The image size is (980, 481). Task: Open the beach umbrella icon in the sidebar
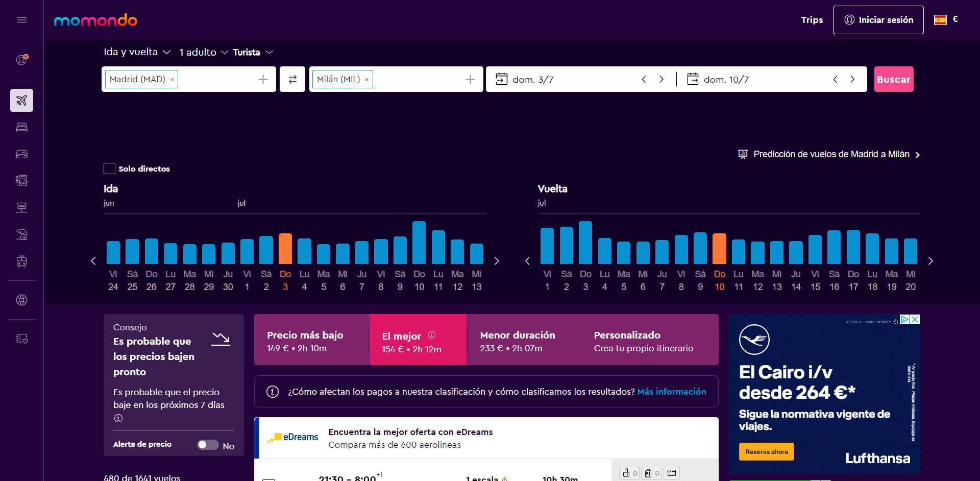pos(21,234)
